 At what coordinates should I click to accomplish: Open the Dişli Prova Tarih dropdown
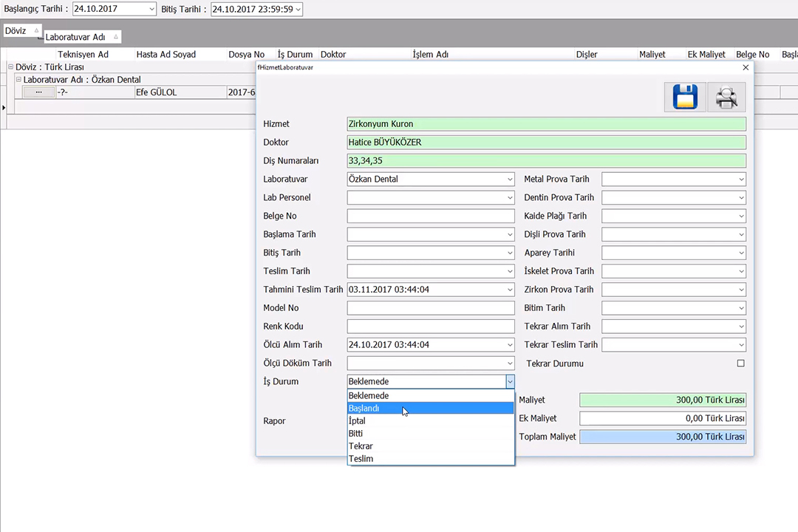coord(742,234)
